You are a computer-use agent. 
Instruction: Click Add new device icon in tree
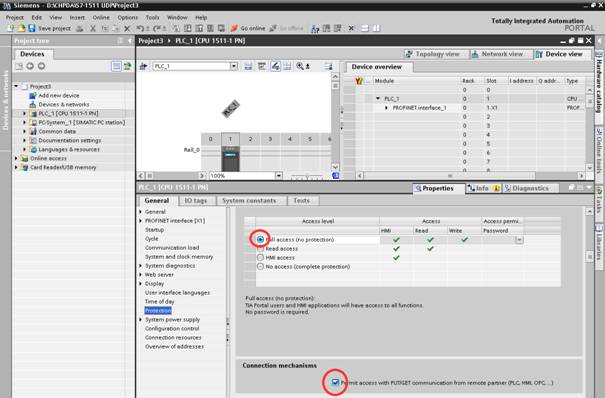point(33,95)
